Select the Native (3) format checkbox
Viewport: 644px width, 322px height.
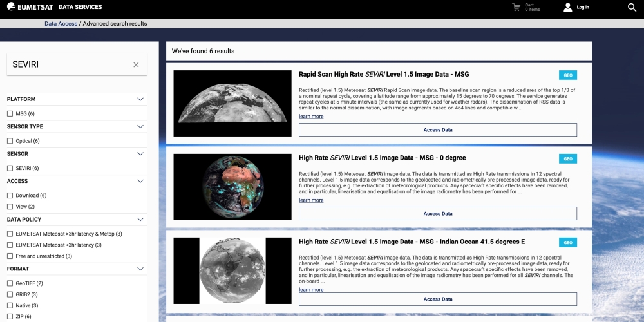(10, 305)
